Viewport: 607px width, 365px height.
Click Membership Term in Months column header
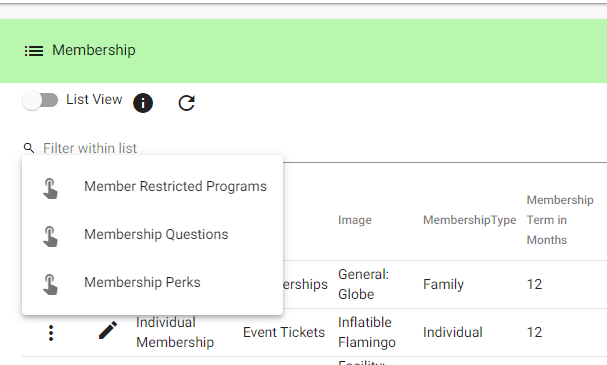(560, 220)
